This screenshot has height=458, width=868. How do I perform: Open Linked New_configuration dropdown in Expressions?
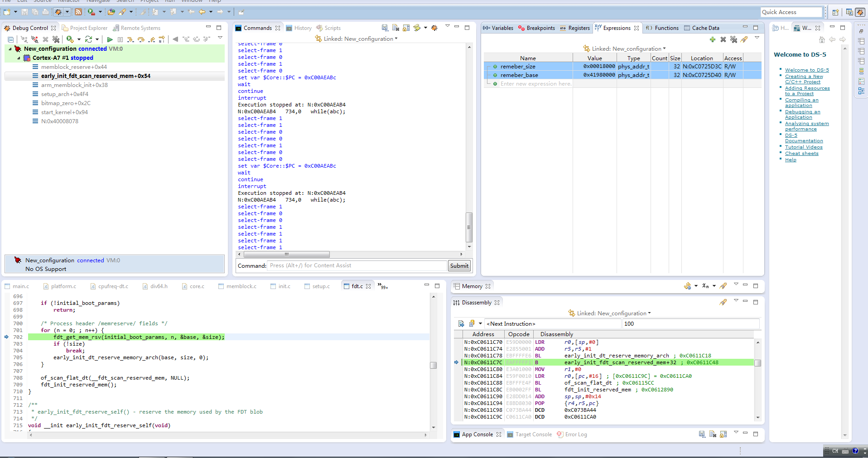point(664,48)
